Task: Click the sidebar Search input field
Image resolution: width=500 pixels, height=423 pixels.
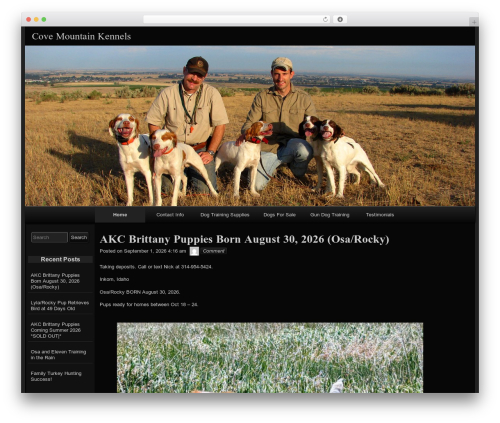Action: point(49,237)
